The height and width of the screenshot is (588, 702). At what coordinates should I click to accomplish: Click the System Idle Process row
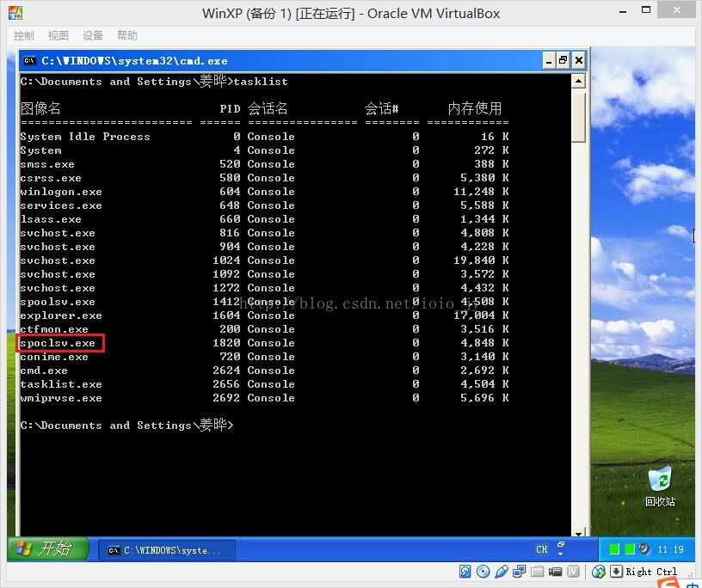[264, 137]
